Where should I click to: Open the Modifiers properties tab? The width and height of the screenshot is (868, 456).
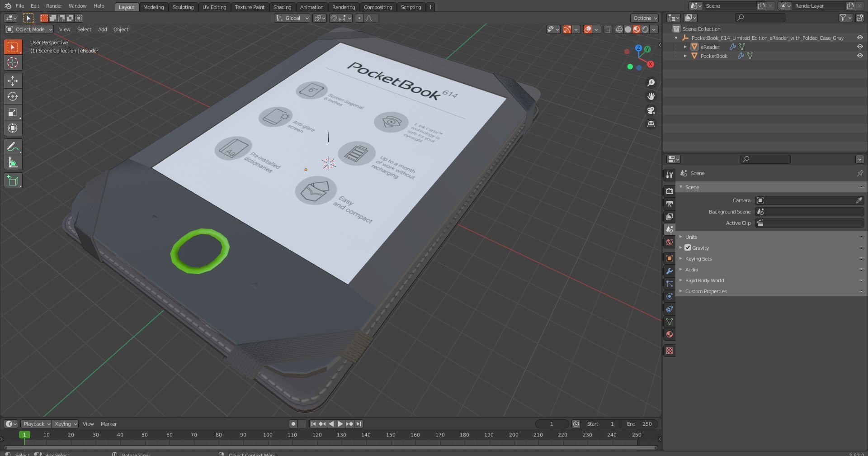[670, 271]
